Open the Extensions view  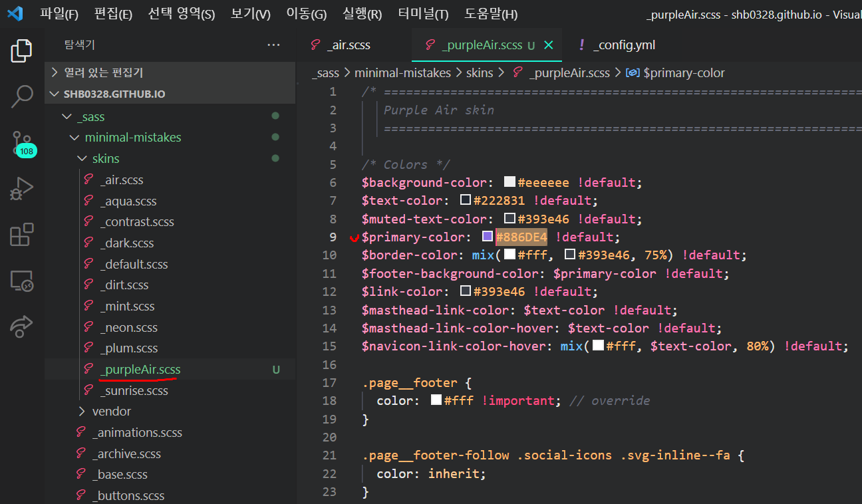tap(22, 235)
